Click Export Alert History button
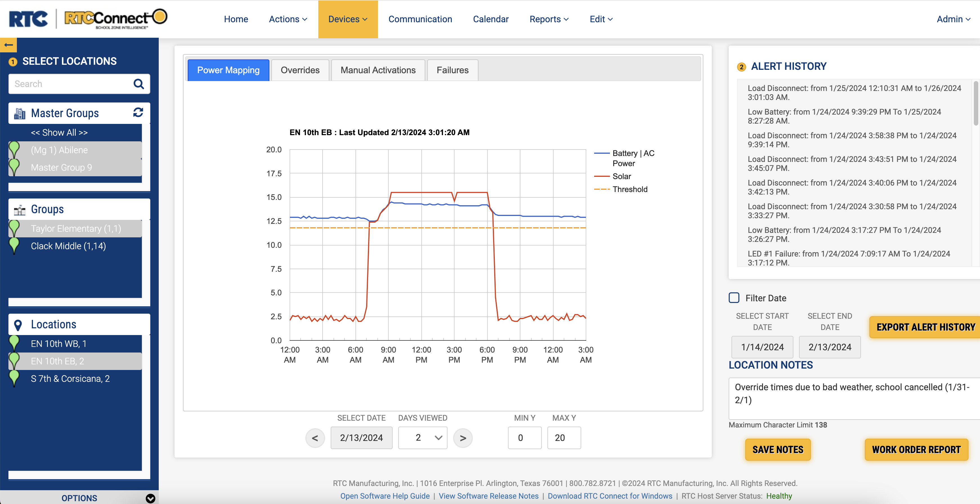The image size is (980, 504). point(925,327)
